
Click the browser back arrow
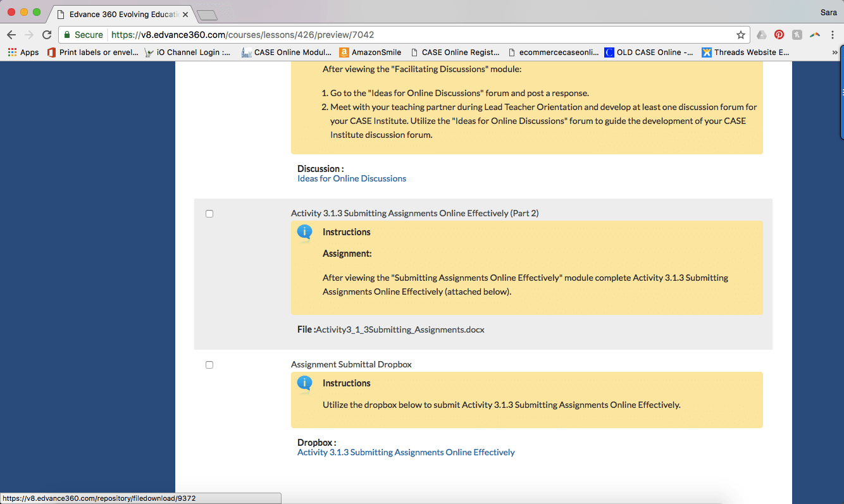coord(11,35)
